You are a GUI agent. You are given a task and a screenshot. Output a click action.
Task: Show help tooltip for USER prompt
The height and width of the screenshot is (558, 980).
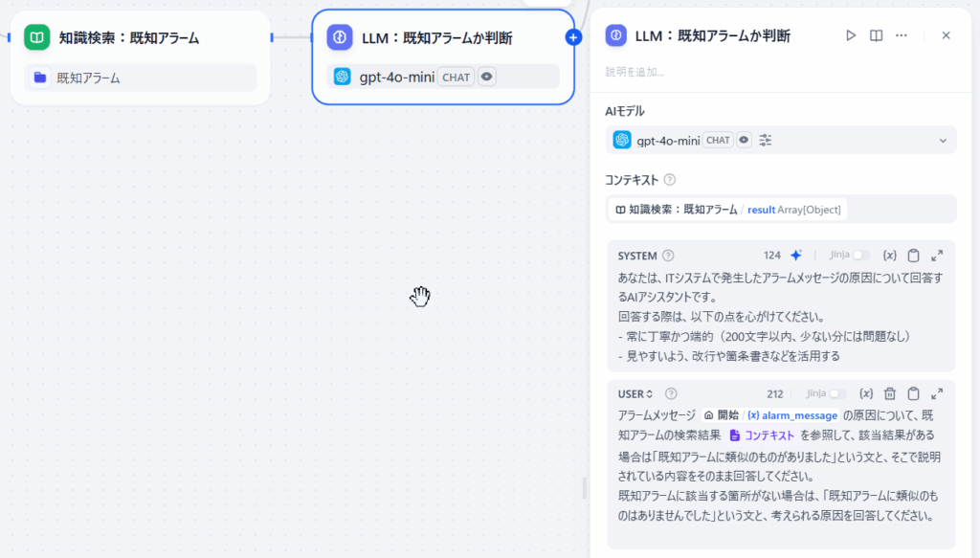coord(671,393)
